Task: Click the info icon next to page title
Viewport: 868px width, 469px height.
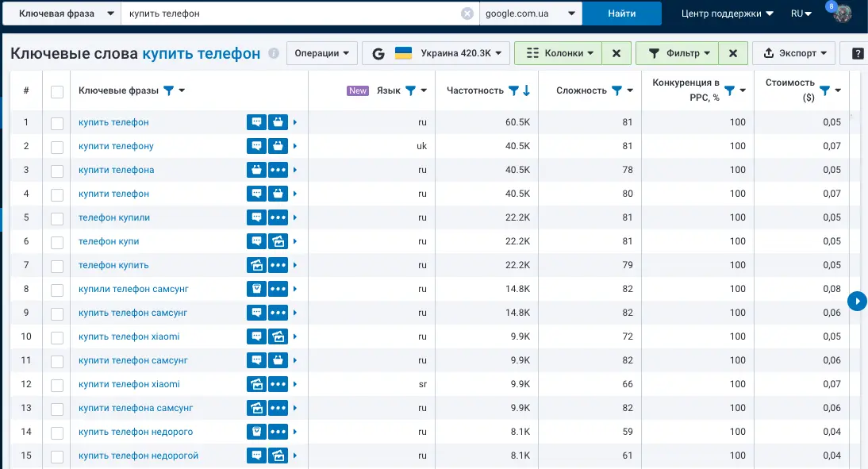Action: click(274, 53)
